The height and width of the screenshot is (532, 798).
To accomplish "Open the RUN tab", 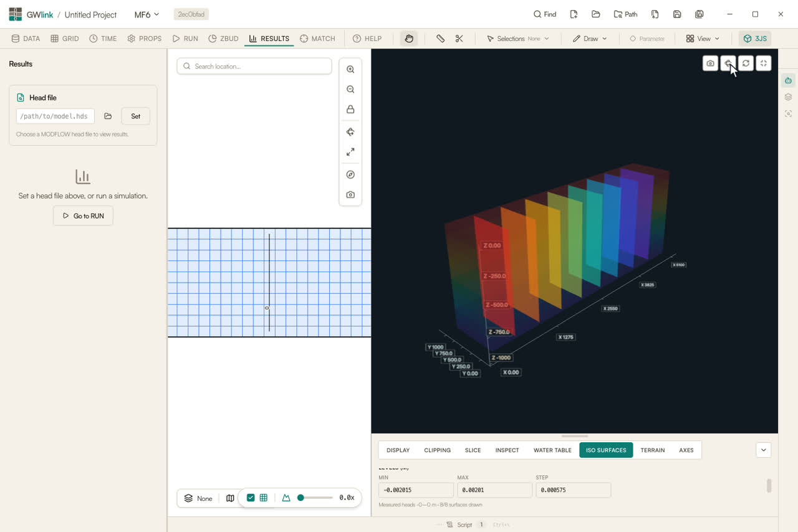I will point(185,39).
